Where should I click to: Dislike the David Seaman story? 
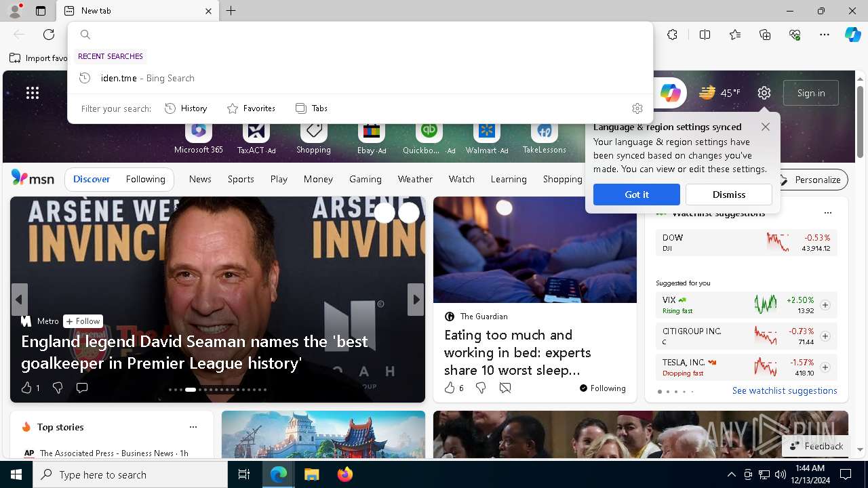(x=58, y=388)
